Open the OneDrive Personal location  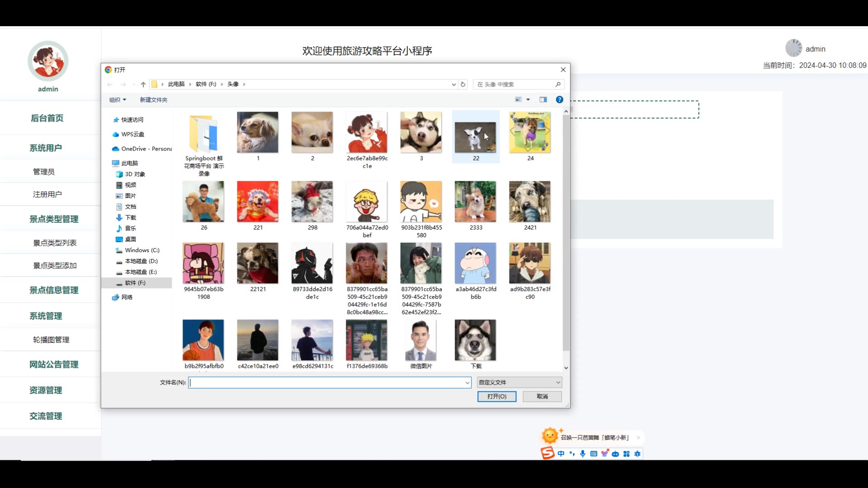click(x=146, y=149)
